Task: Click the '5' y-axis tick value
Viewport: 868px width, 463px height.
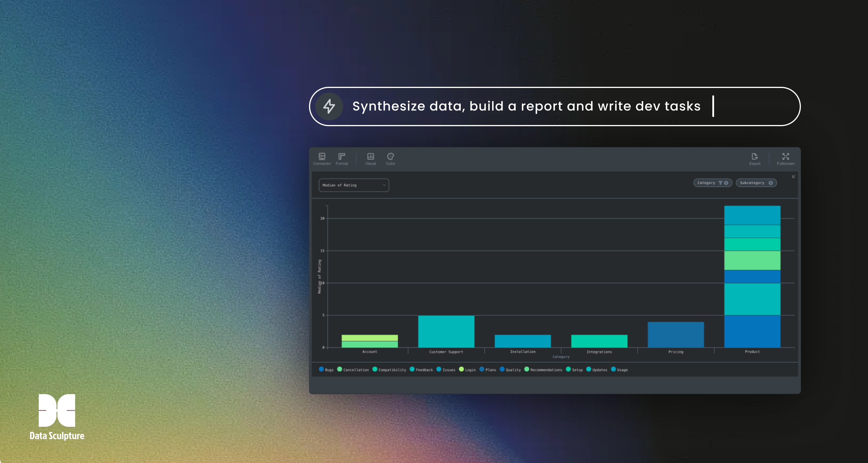Action: coord(323,315)
